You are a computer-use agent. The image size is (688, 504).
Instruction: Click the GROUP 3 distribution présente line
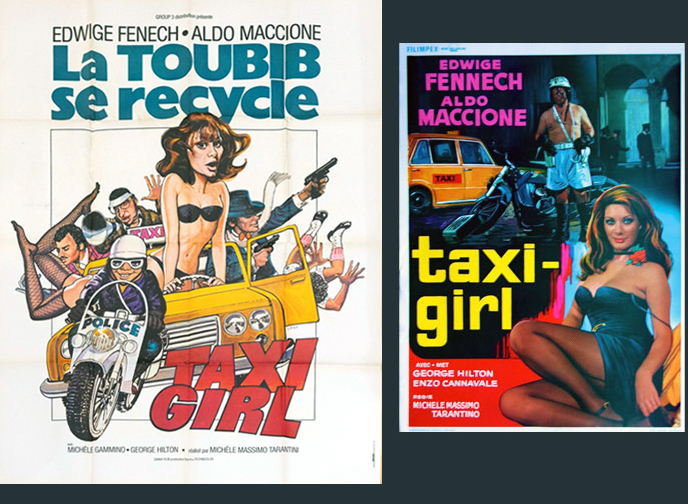tap(184, 17)
